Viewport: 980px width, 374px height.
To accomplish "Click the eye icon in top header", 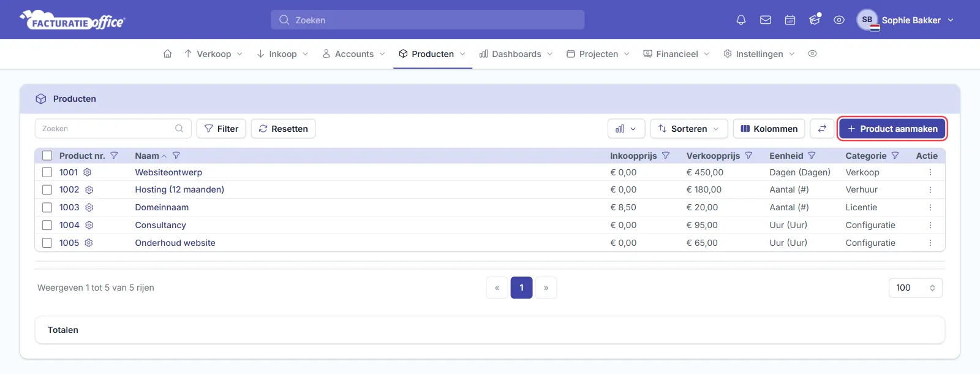I will pyautogui.click(x=839, y=20).
